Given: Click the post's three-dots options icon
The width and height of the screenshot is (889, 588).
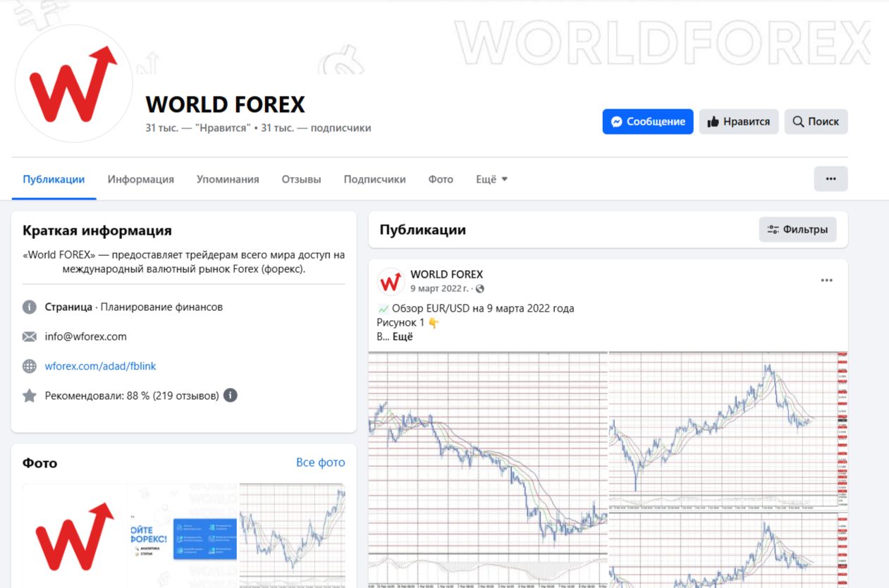Looking at the screenshot, I should point(827,281).
